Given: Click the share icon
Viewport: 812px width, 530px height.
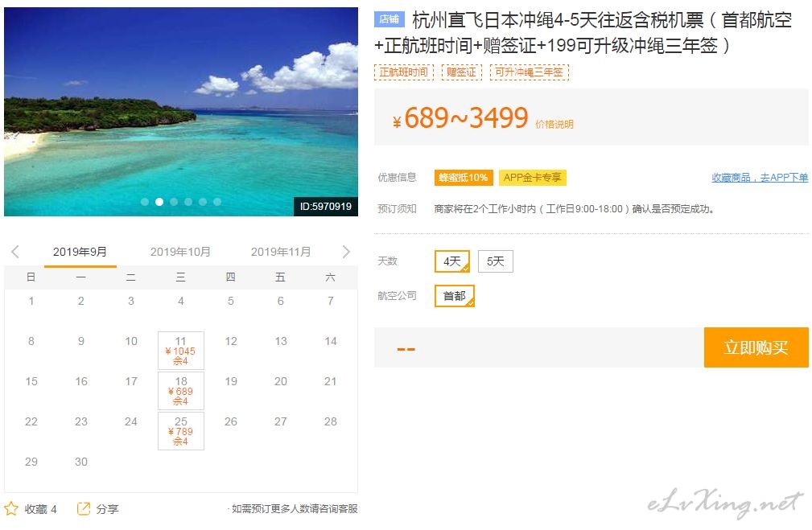Looking at the screenshot, I should pyautogui.click(x=84, y=509).
